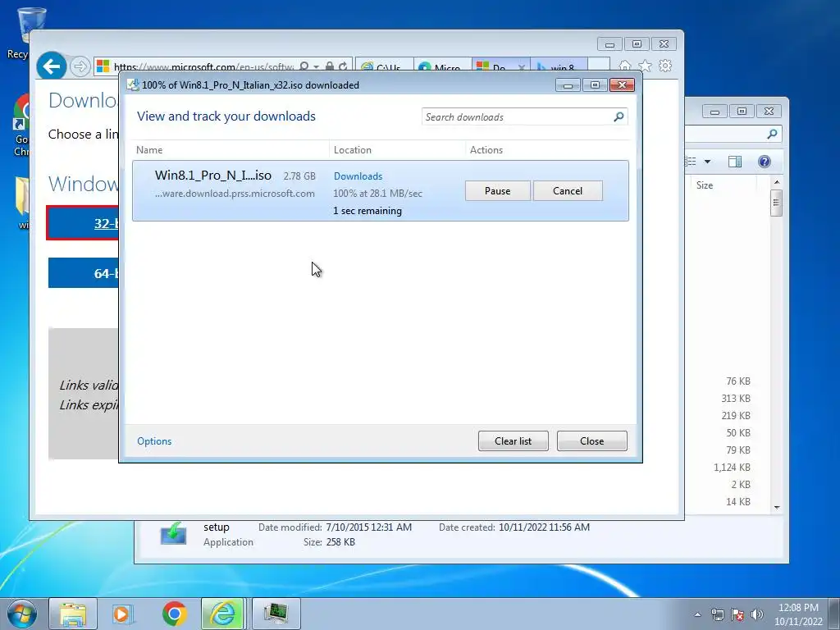Close the active Do browser tab
The width and height of the screenshot is (840, 630).
tap(521, 67)
